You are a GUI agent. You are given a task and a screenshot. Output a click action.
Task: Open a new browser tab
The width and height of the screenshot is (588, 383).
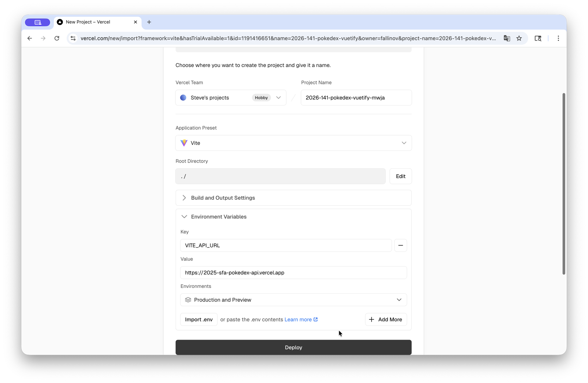149,22
